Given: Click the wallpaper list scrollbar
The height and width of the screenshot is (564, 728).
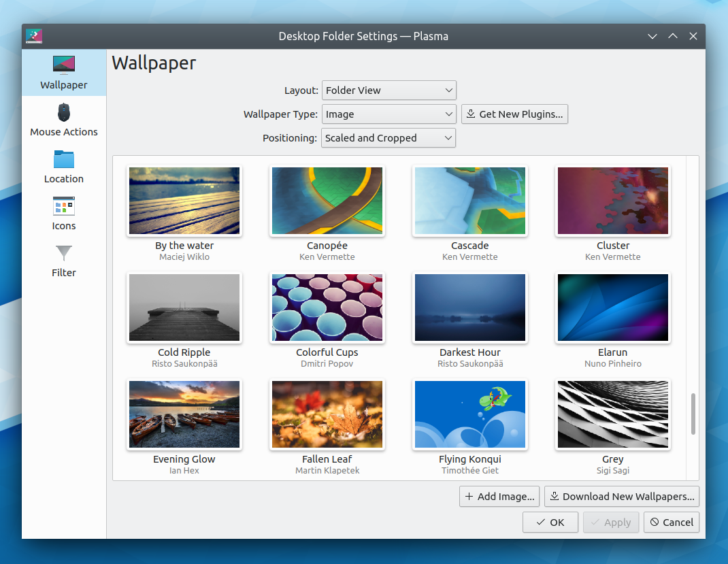Looking at the screenshot, I should (x=693, y=420).
